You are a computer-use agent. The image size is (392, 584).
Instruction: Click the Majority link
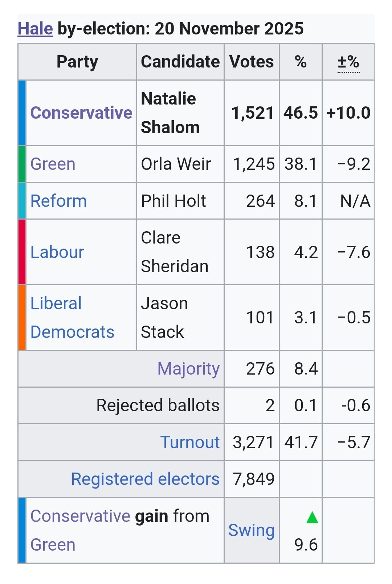point(188,369)
